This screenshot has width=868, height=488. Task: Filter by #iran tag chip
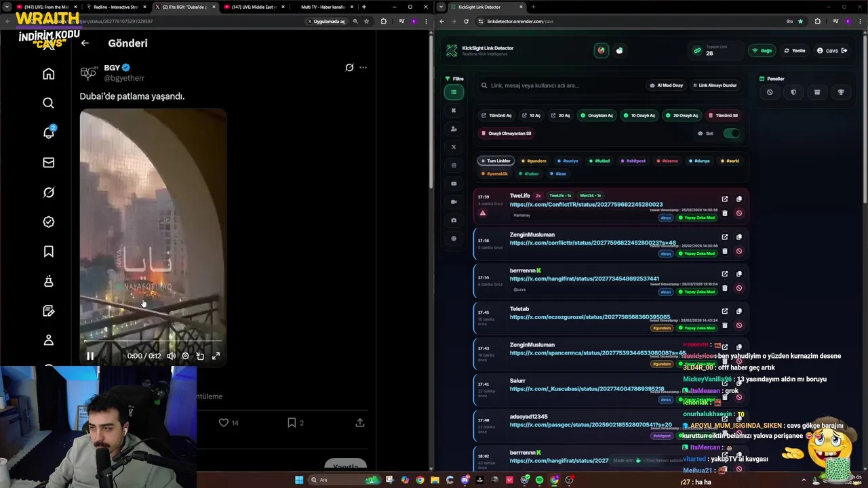(x=559, y=174)
